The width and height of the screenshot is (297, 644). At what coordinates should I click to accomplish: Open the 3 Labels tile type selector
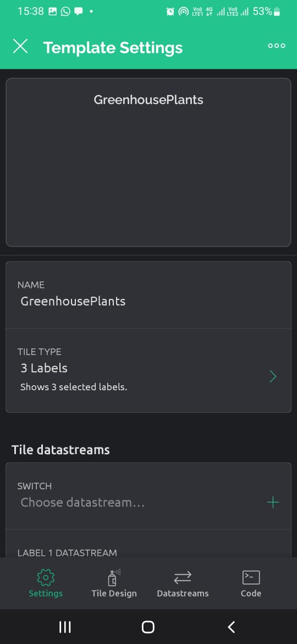click(148, 370)
